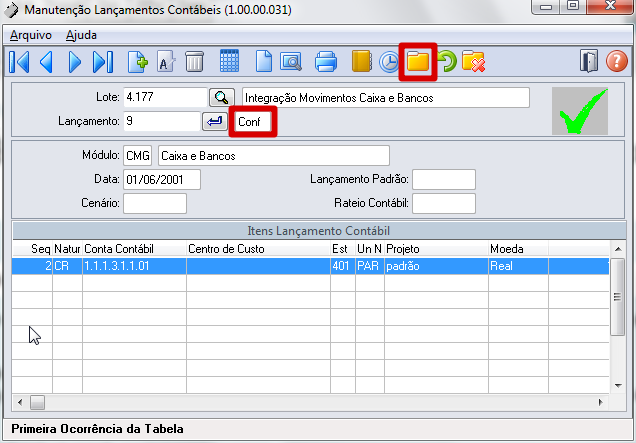This screenshot has height=443, width=636.
Task: Click the PAR unit cell
Action: 370,266
